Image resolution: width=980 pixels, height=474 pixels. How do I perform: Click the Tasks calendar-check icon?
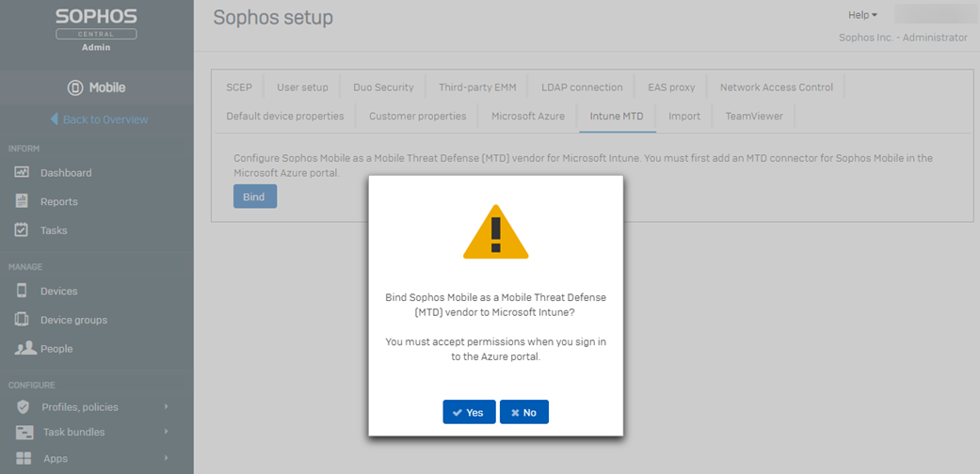[22, 229]
